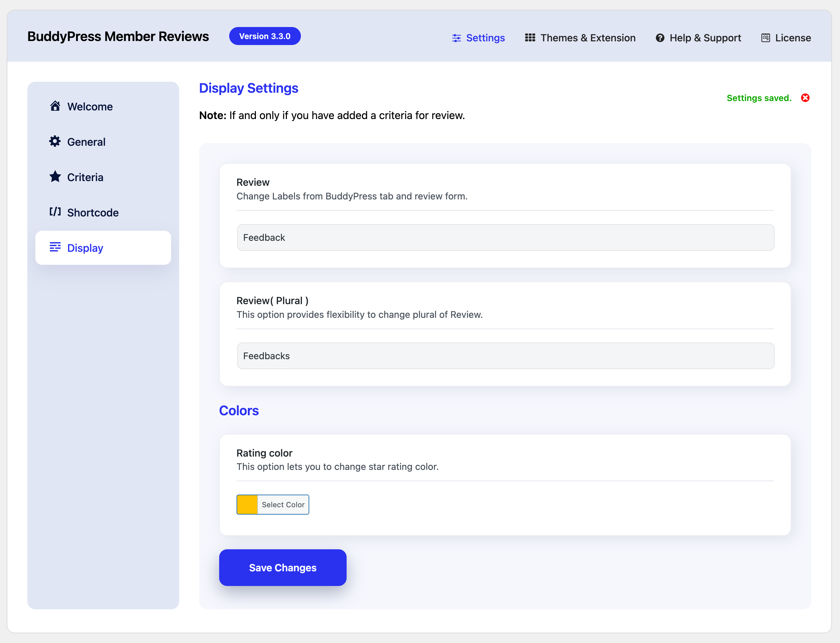
Task: Click the Version 3.3.0 badge
Action: 265,36
